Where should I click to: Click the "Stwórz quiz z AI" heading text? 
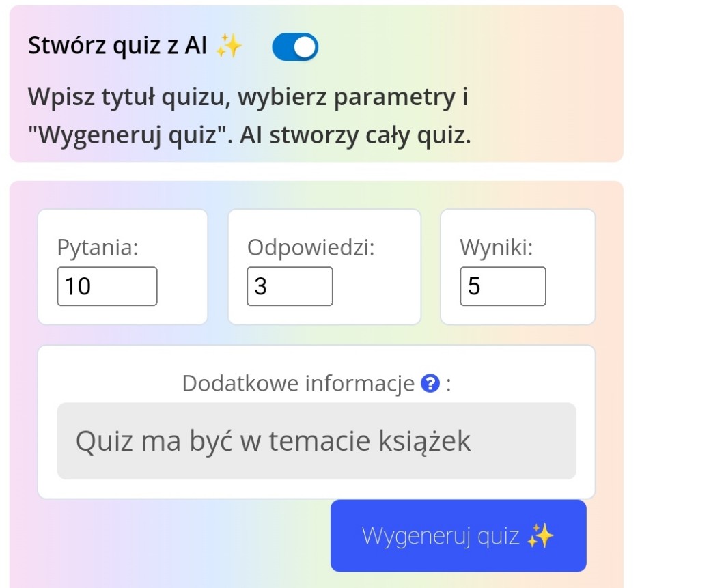coord(117,46)
